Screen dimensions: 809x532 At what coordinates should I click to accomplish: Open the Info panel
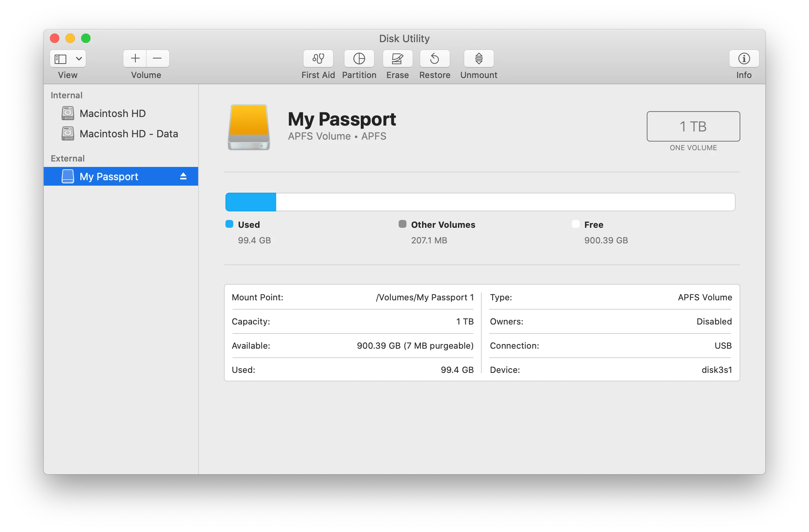[x=743, y=59]
